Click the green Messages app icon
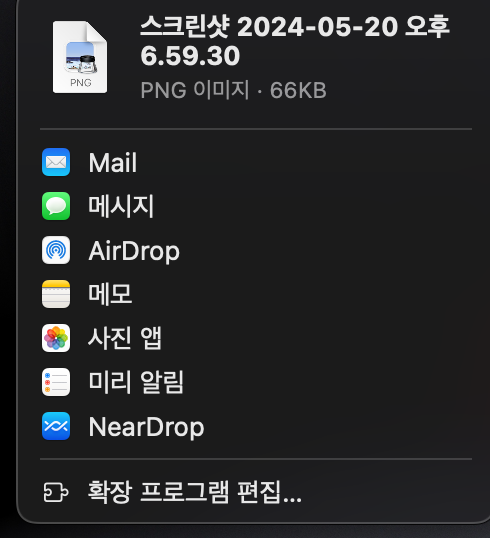The image size is (490, 538). [56, 206]
